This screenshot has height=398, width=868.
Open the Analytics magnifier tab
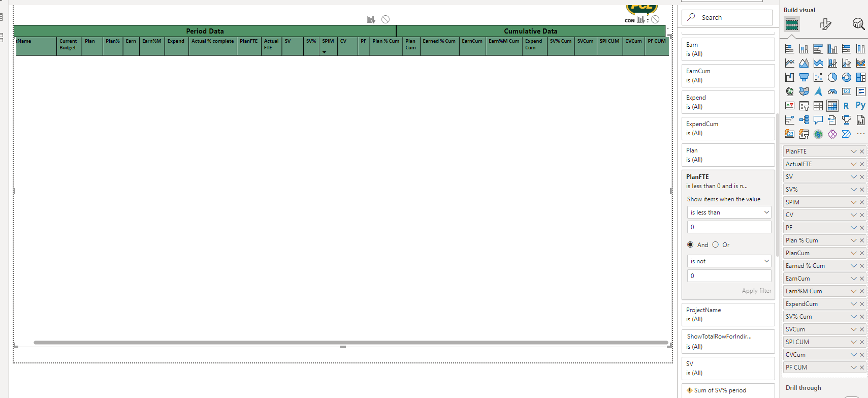pyautogui.click(x=858, y=24)
